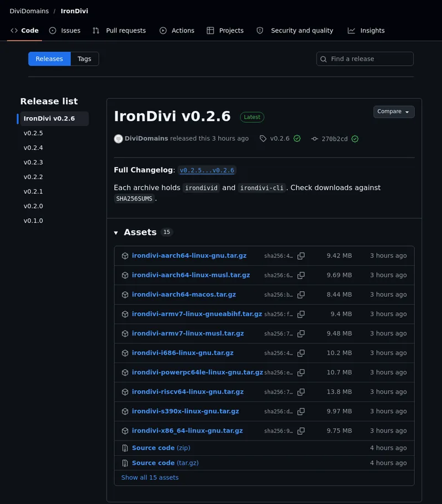Download irondivi-armv7-linux-gnueabihf.tar.gz
The width and height of the screenshot is (442, 504).
(x=197, y=314)
